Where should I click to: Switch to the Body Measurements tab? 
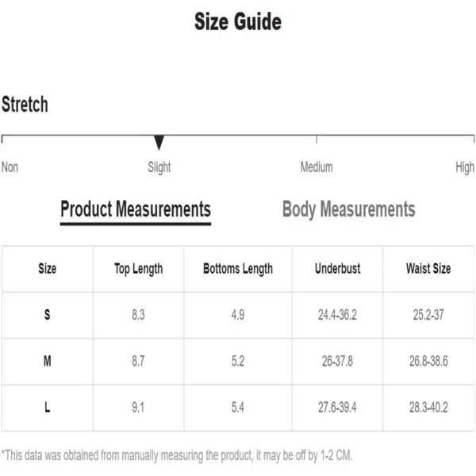[x=348, y=209]
